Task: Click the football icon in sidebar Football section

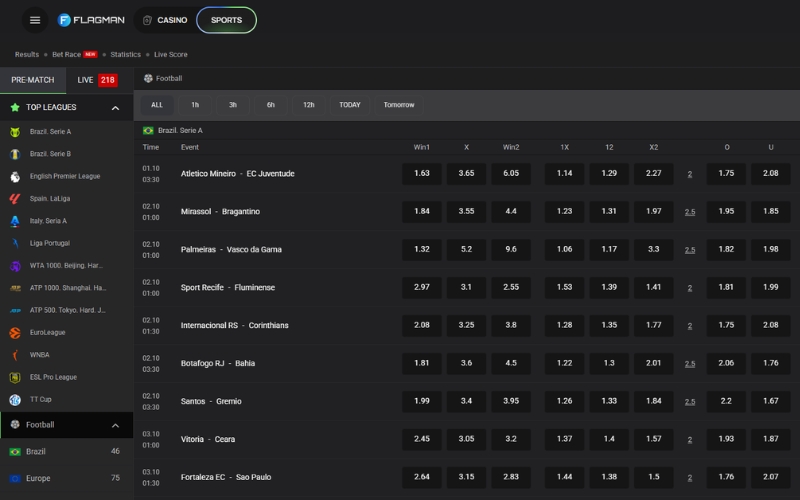Action: [x=15, y=424]
